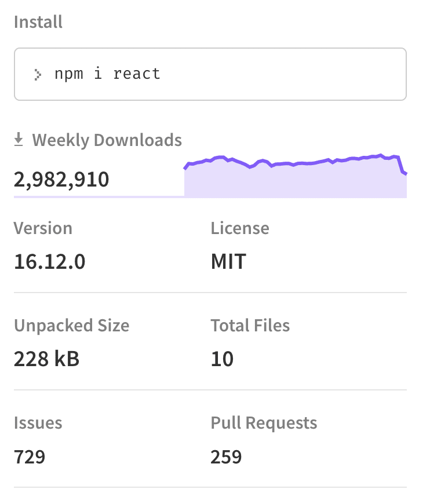Click the 2,982,910 downloads count
430x504 pixels.
(x=61, y=180)
